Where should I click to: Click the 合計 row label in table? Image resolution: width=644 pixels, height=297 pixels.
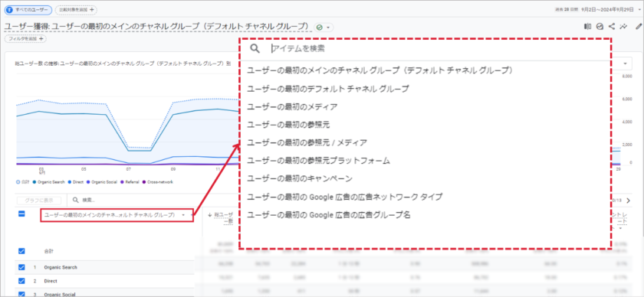coord(49,250)
